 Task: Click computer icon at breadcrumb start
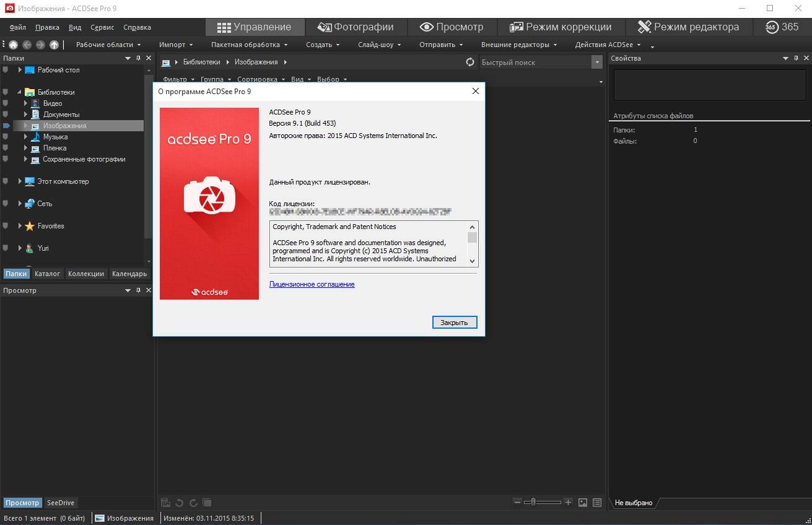tap(166, 63)
